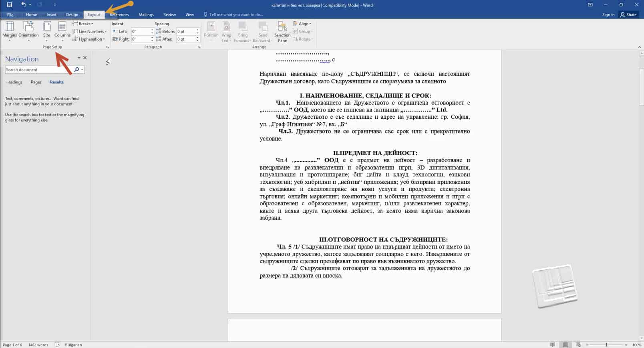
Task: Click the scrollbar down arrow
Action: click(x=641, y=339)
